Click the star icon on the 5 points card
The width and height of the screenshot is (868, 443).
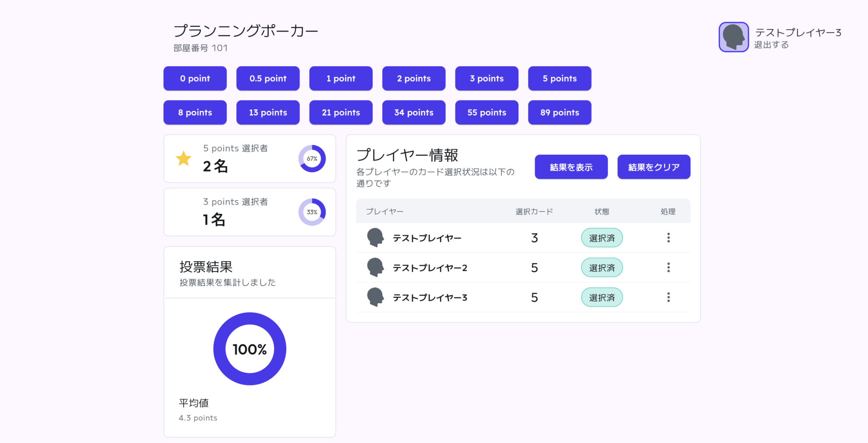tap(183, 159)
